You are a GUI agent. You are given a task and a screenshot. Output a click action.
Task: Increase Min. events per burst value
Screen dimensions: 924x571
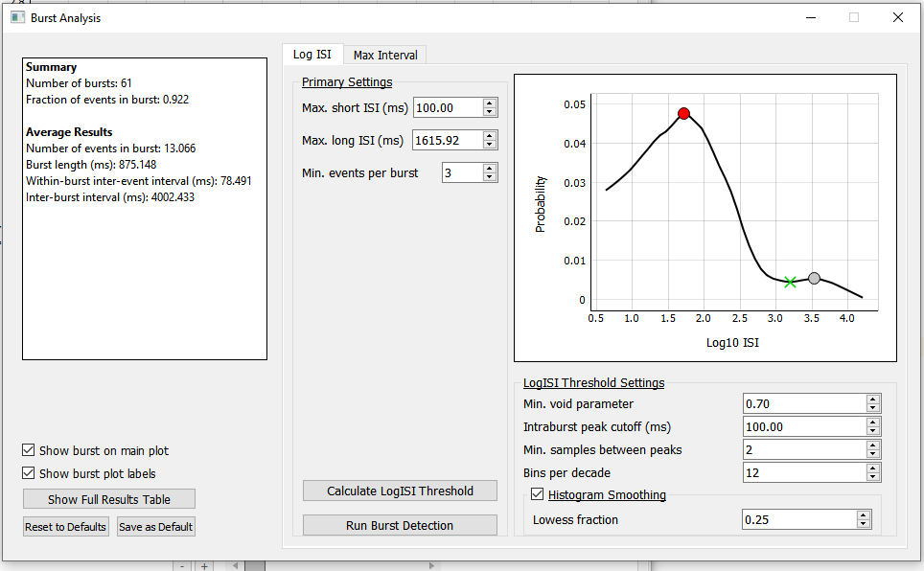(489, 169)
